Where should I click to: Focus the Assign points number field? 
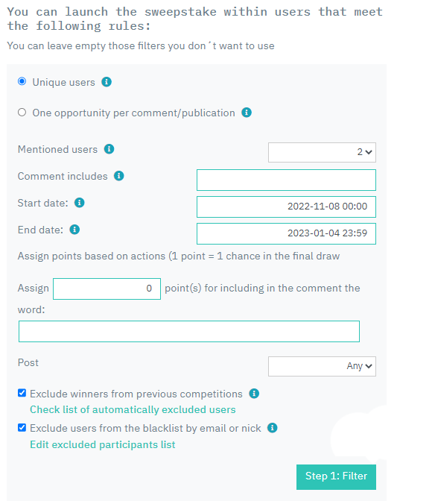pyautogui.click(x=107, y=289)
